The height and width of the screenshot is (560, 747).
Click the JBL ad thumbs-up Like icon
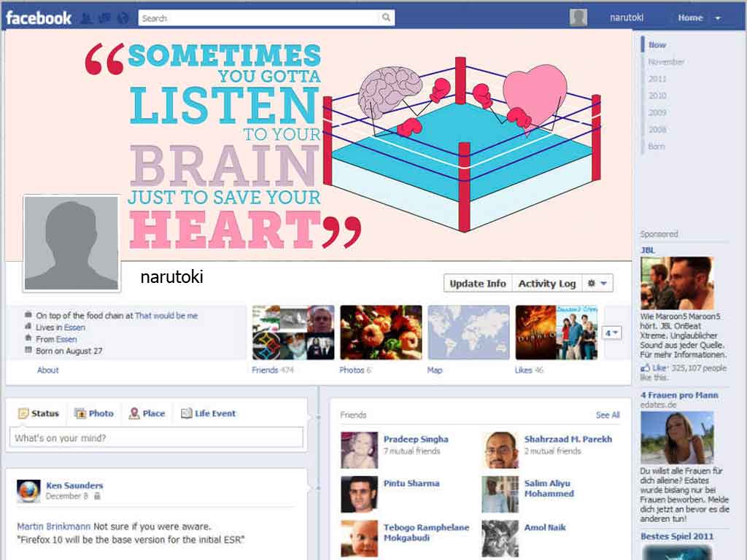645,367
